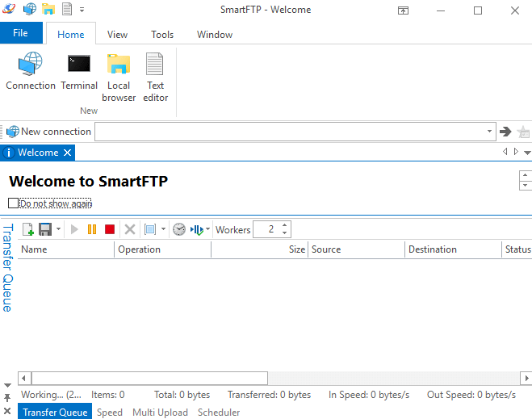Screen dimensions: 532x419
Task: Expand the address bar dropdown arrow
Action: [x=489, y=132]
